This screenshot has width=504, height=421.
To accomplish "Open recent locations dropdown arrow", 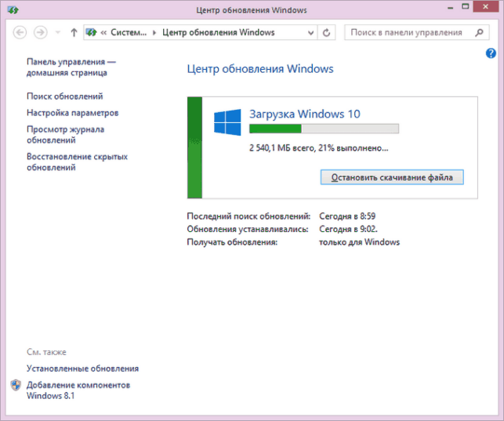I will pyautogui.click(x=58, y=32).
